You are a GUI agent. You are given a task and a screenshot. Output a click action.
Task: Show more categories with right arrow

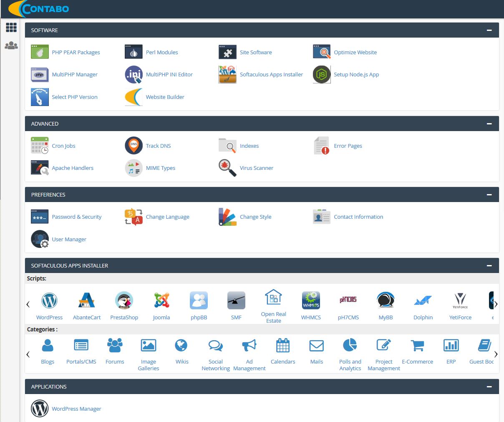tap(496, 354)
